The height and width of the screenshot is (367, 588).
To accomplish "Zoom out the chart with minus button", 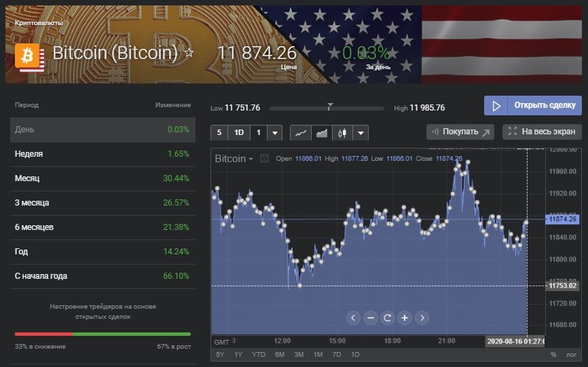I will (x=370, y=317).
